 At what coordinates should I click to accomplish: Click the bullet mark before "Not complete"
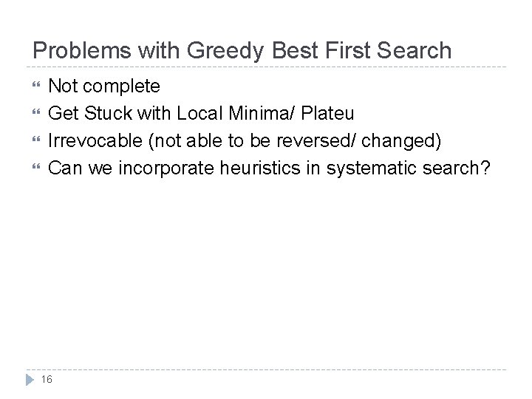point(36,84)
